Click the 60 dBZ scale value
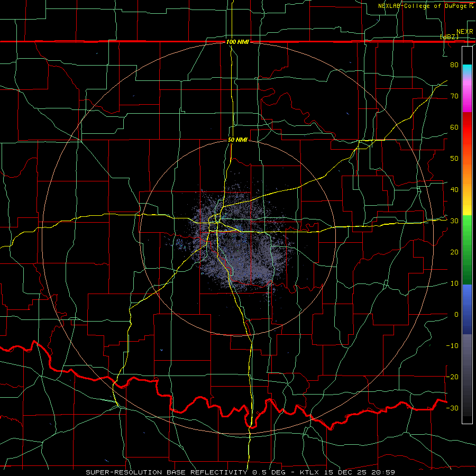476x476 pixels. point(454,127)
